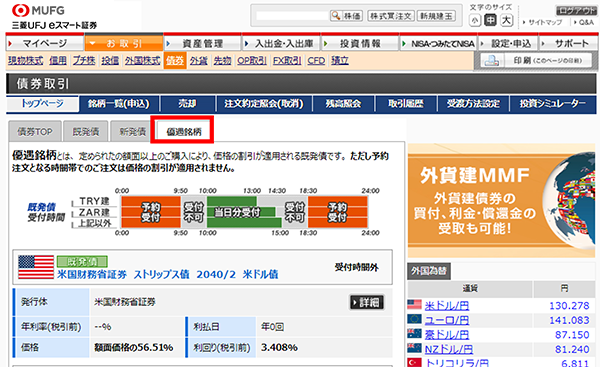The height and width of the screenshot is (367, 600).
Task: Expand the 資産管理 menu
Action: [x=202, y=43]
